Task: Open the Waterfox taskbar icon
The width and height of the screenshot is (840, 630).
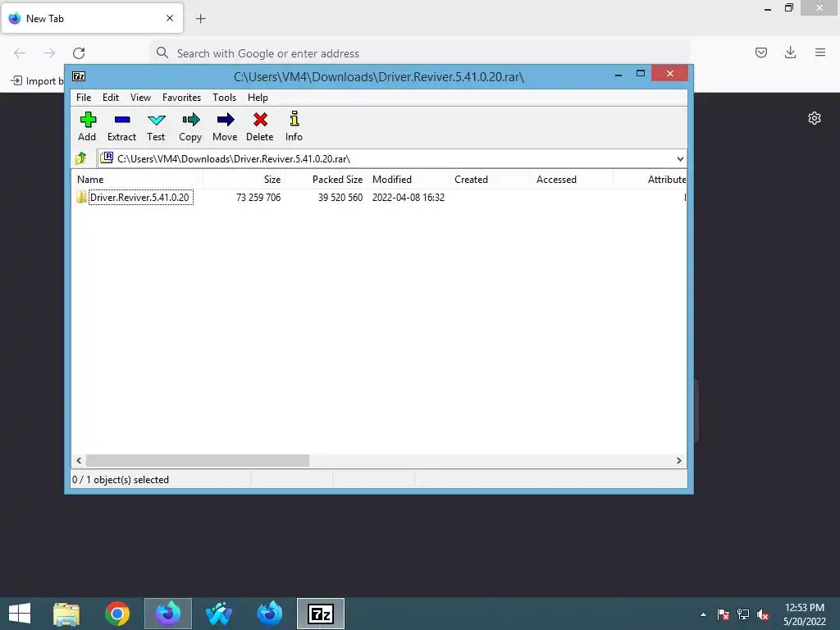Action: click(218, 614)
